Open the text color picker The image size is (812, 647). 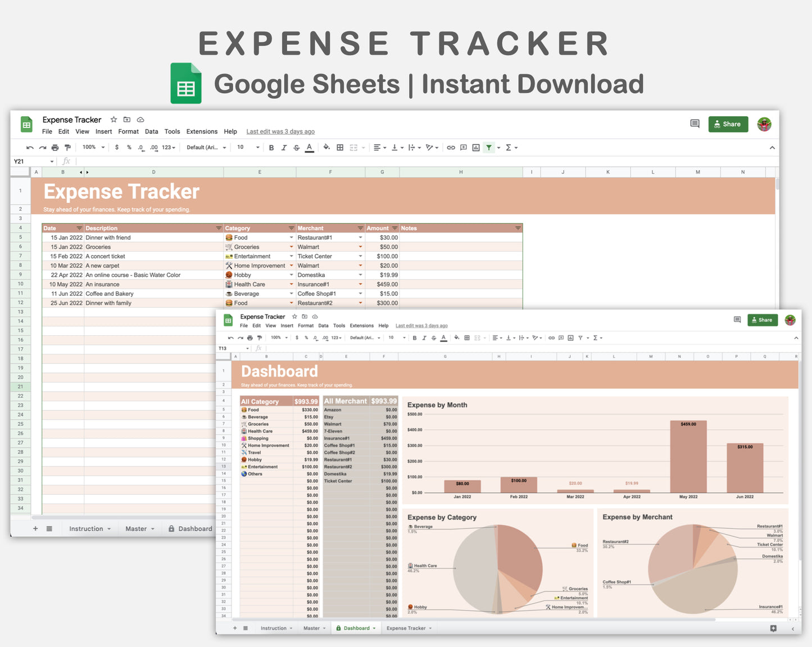coord(309,147)
